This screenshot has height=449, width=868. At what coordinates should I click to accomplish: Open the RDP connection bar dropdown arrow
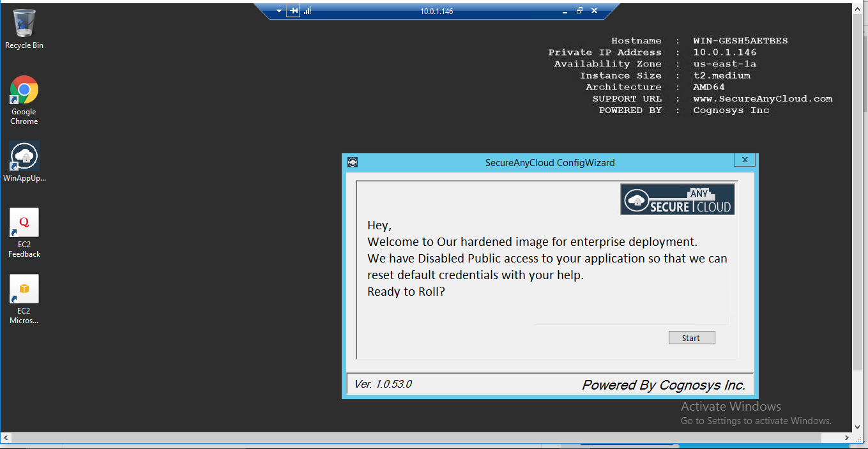(x=278, y=10)
